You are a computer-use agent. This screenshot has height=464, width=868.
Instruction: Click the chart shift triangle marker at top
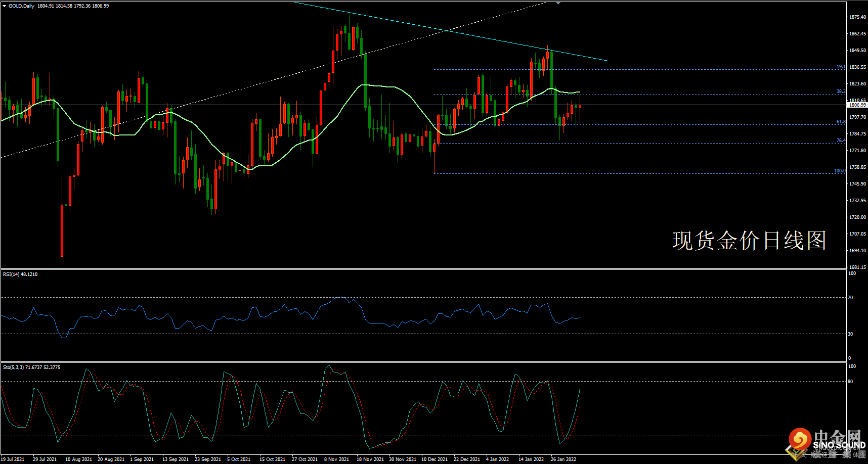[x=558, y=3]
